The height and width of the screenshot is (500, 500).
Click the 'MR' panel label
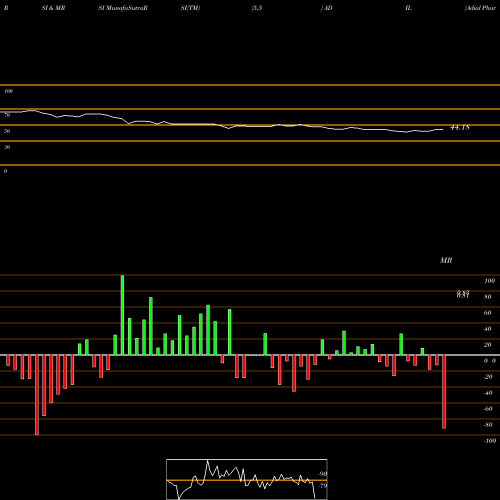pos(446,260)
